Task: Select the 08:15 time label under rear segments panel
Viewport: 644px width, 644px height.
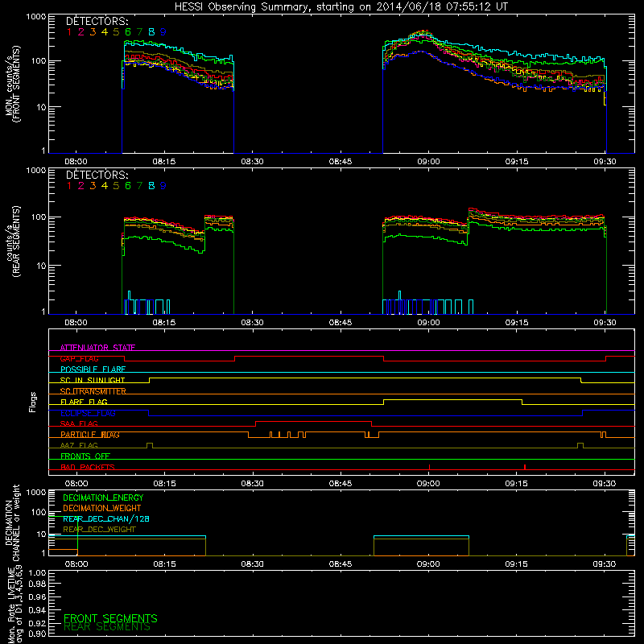Action: (x=164, y=323)
